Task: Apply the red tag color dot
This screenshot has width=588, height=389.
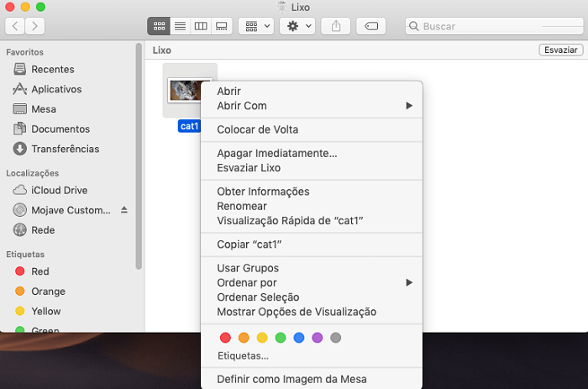Action: [225, 338]
